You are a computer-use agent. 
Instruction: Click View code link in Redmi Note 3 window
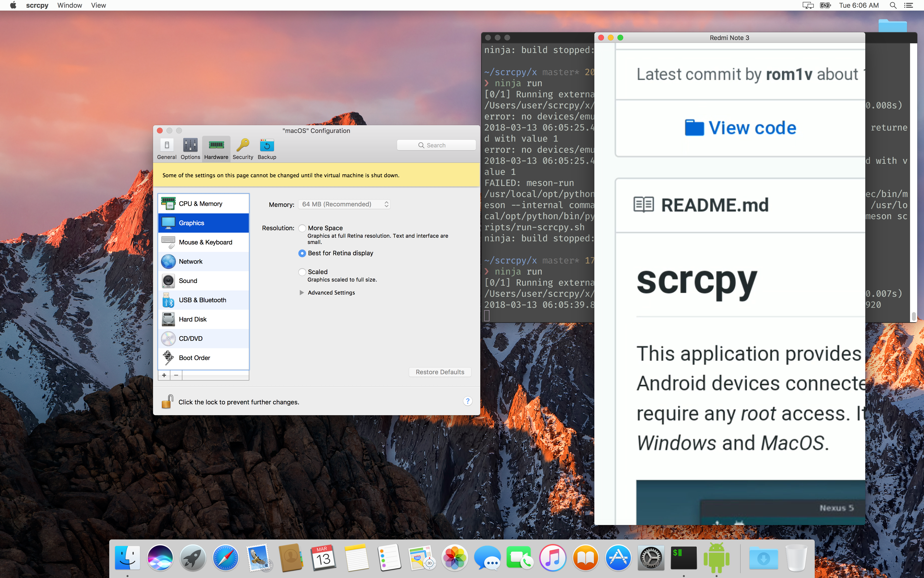coord(740,128)
